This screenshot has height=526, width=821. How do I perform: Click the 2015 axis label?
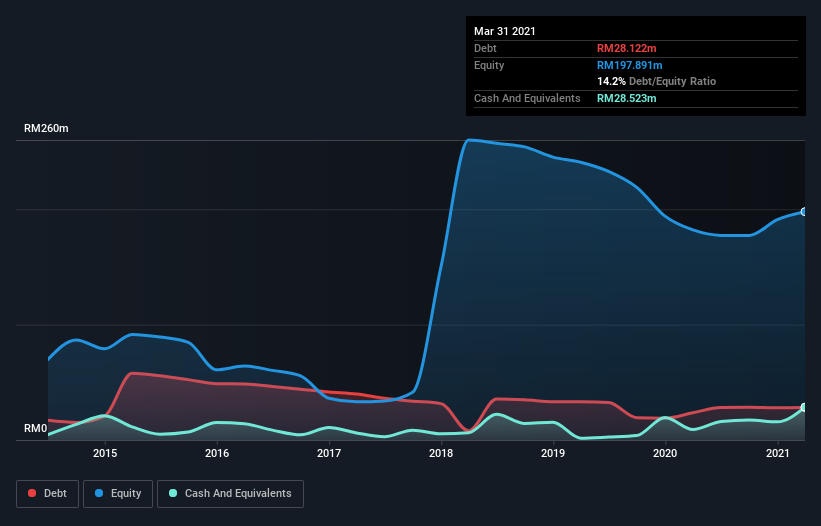pyautogui.click(x=105, y=453)
